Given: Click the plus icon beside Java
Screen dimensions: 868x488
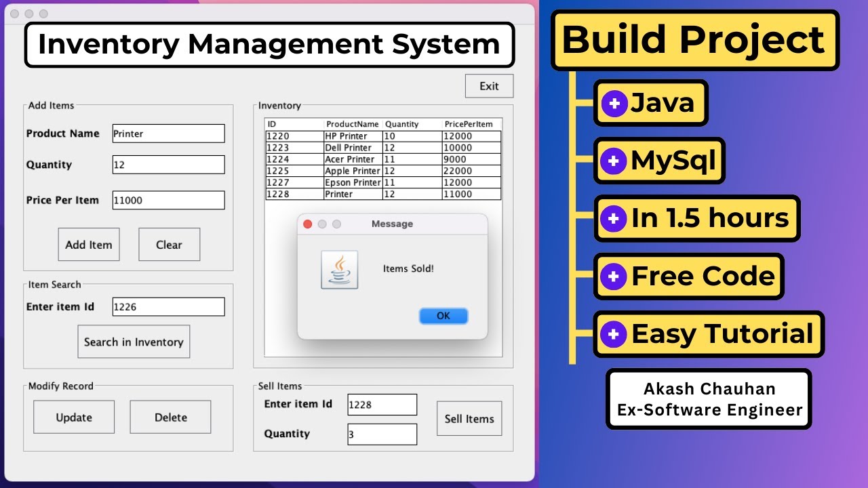Looking at the screenshot, I should [x=614, y=104].
